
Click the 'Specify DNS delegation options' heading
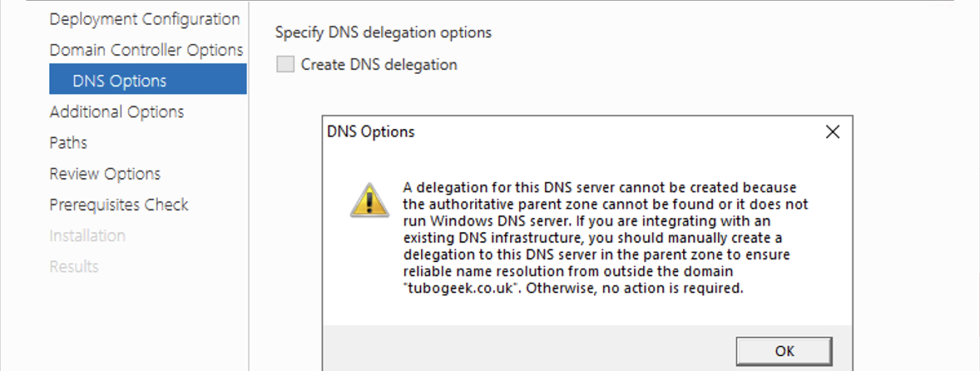pyautogui.click(x=383, y=33)
